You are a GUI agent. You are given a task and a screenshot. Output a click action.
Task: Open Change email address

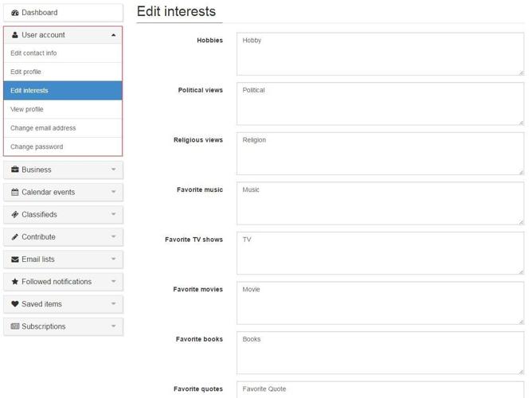pos(63,128)
